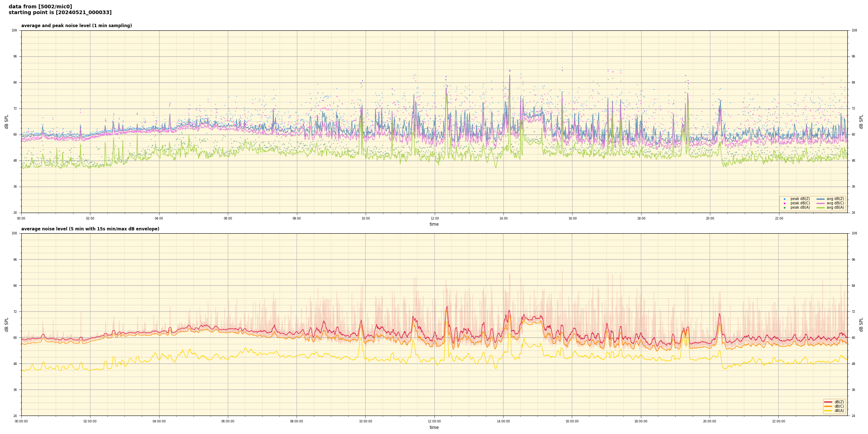
Task: Click the 'average and peak noise level' chart title
Action: tap(76, 26)
